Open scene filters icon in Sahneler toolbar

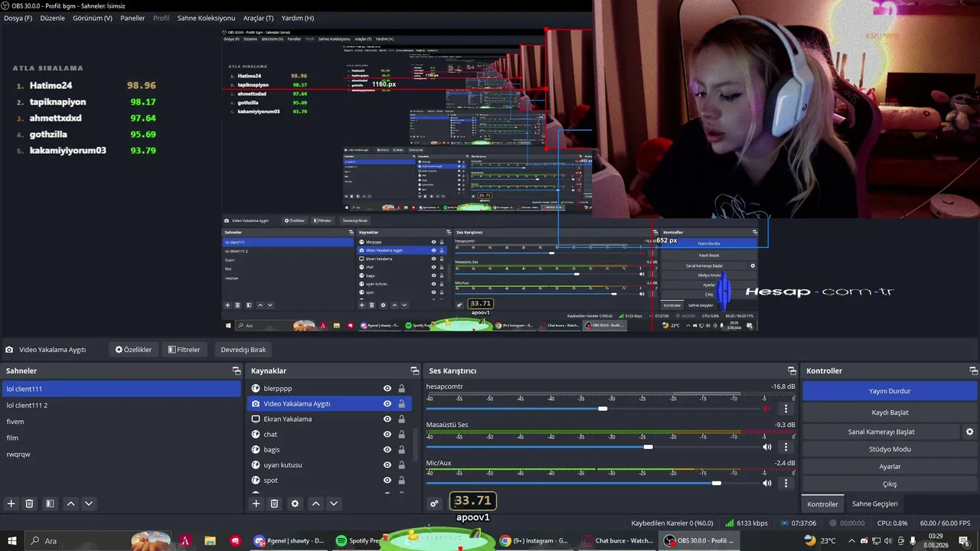[x=50, y=504]
